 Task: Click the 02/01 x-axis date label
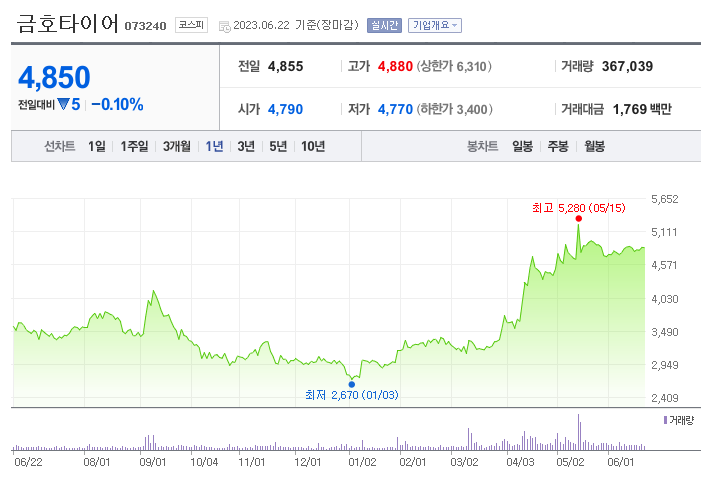[413, 462]
